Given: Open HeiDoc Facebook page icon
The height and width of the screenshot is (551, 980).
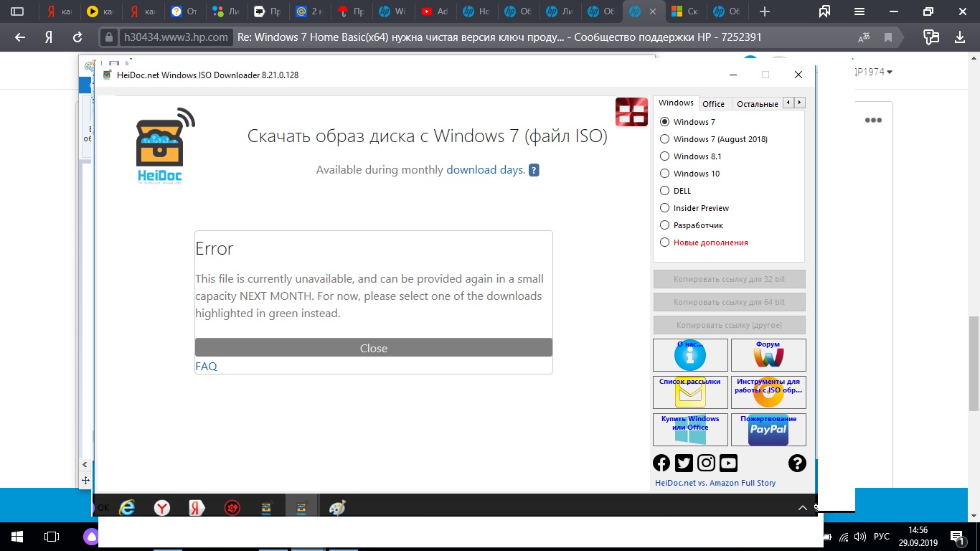Looking at the screenshot, I should click(x=661, y=463).
